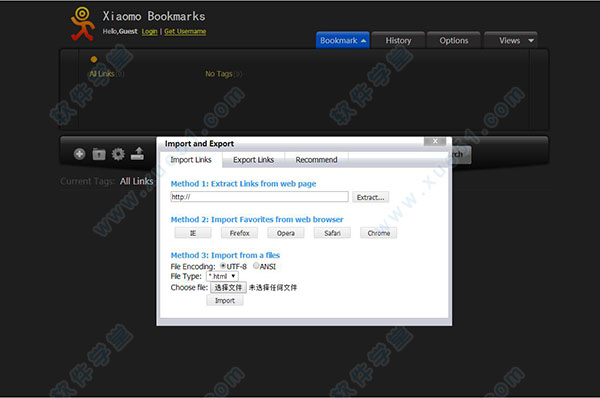Click the 'Method 2: Import Favorites from web browser' heading
This screenshot has height=398, width=600.
click(x=257, y=219)
